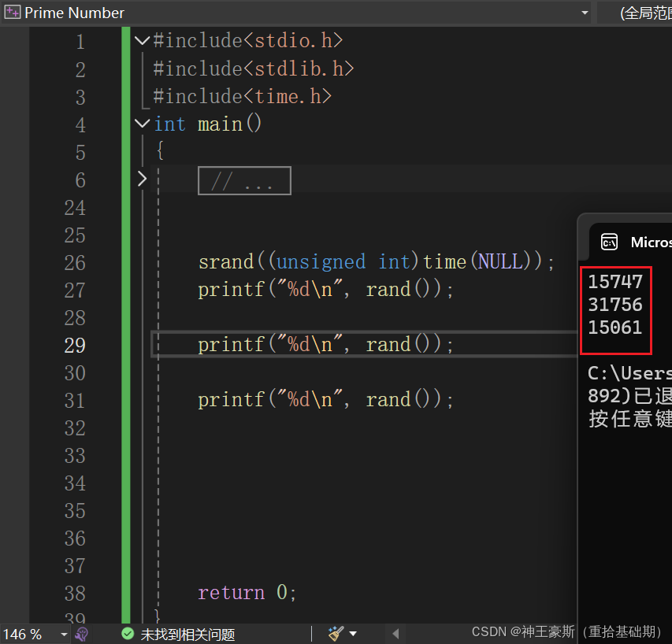Click the return 0; statement
This screenshot has height=644, width=672.
click(x=247, y=593)
